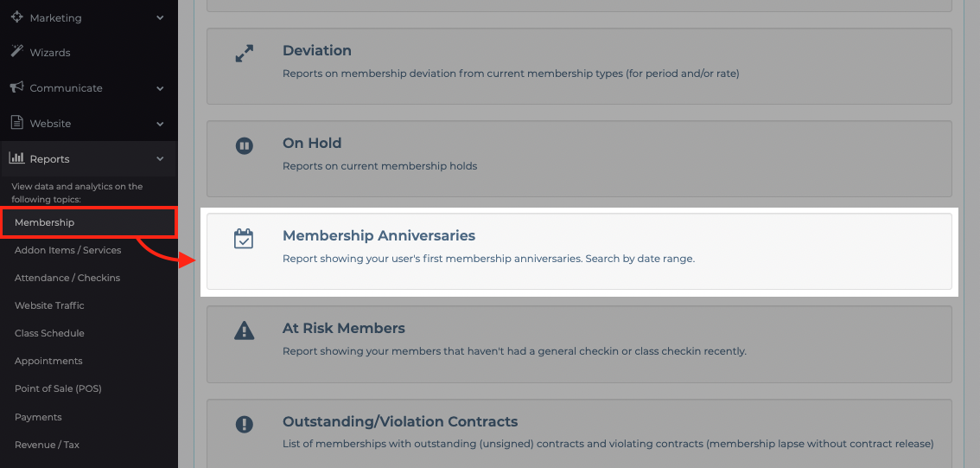The height and width of the screenshot is (468, 980).
Task: Click the At Risk Members warning triangle
Action: point(244,330)
